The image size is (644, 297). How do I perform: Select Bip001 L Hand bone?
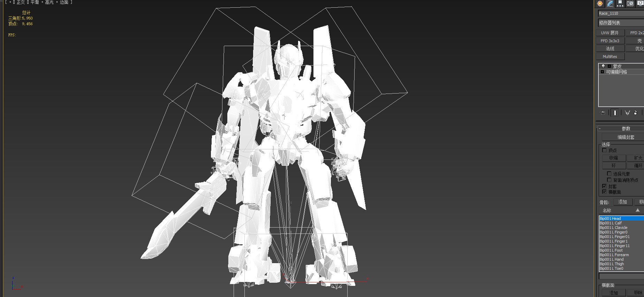621,259
